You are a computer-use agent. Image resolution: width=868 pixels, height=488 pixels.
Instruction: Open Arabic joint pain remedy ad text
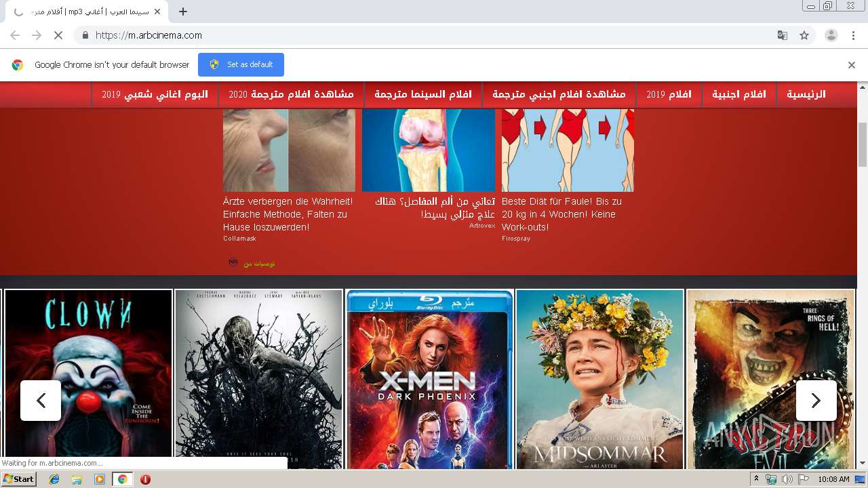click(x=434, y=207)
